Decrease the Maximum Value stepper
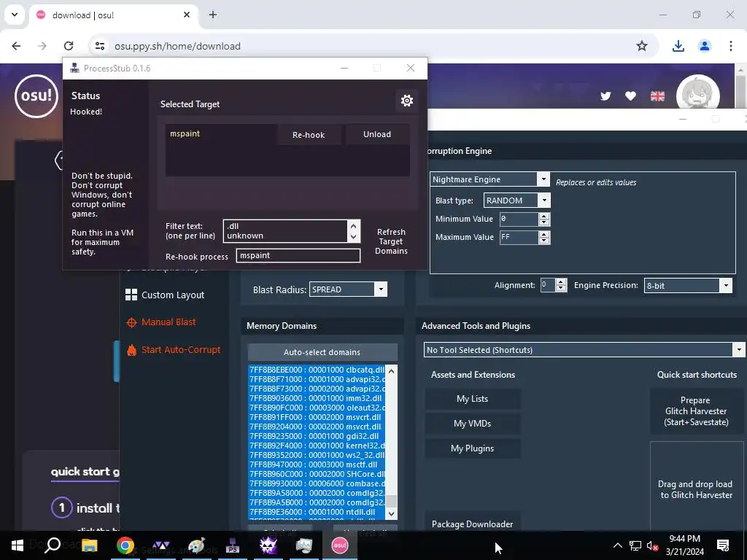747x560 pixels. pyautogui.click(x=544, y=241)
